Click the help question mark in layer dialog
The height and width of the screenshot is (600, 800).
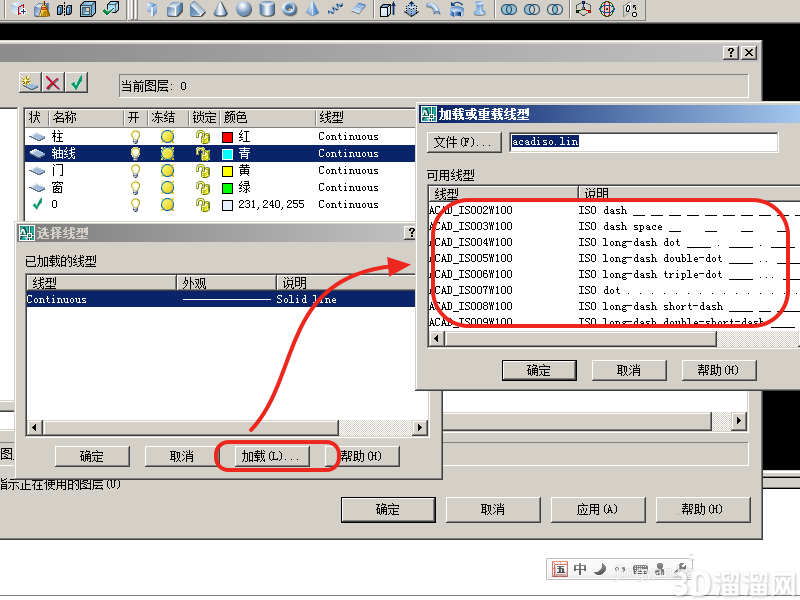pyautogui.click(x=731, y=52)
